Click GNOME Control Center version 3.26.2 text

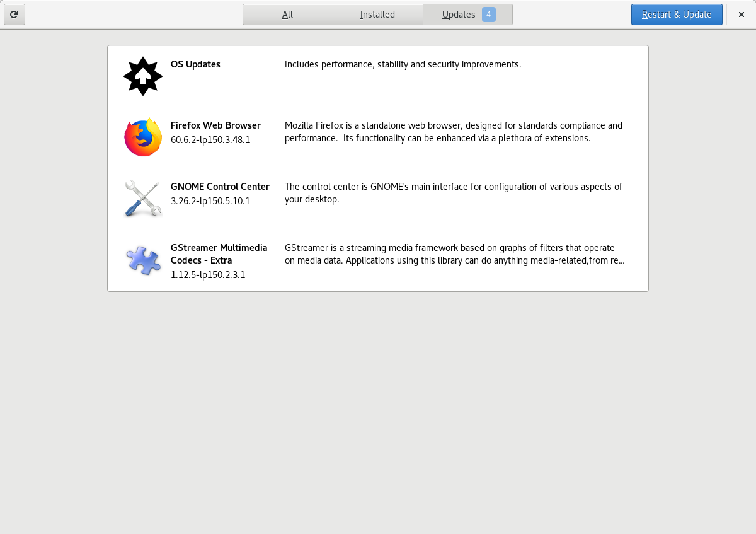pyautogui.click(x=210, y=201)
